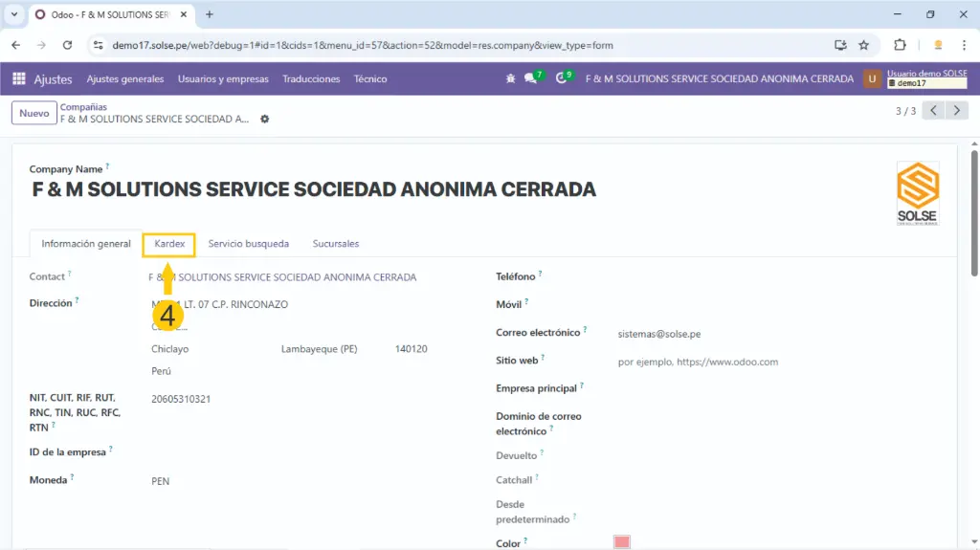Expand the Técnico menu
Image resolution: width=980 pixels, height=550 pixels.
(370, 79)
